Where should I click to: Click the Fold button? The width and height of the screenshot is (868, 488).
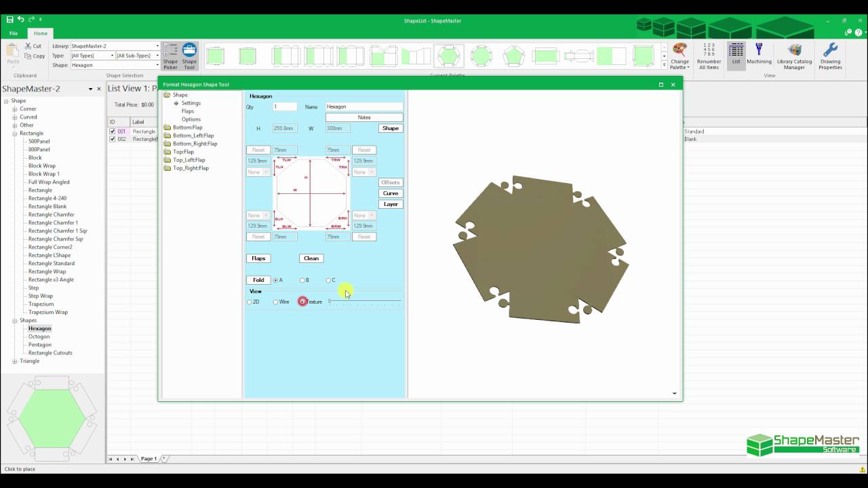pyautogui.click(x=258, y=280)
